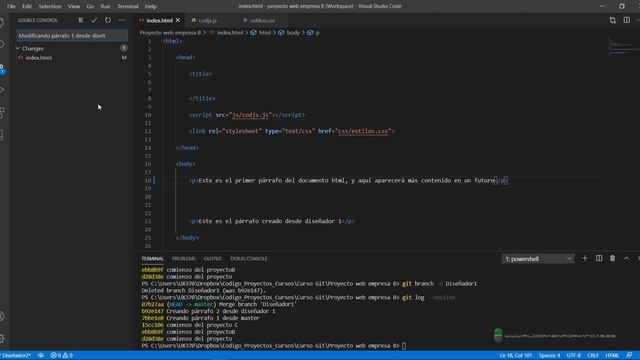The width and height of the screenshot is (640, 360).
Task: Open changes for index.html from editor toolbar
Action: (612, 20)
